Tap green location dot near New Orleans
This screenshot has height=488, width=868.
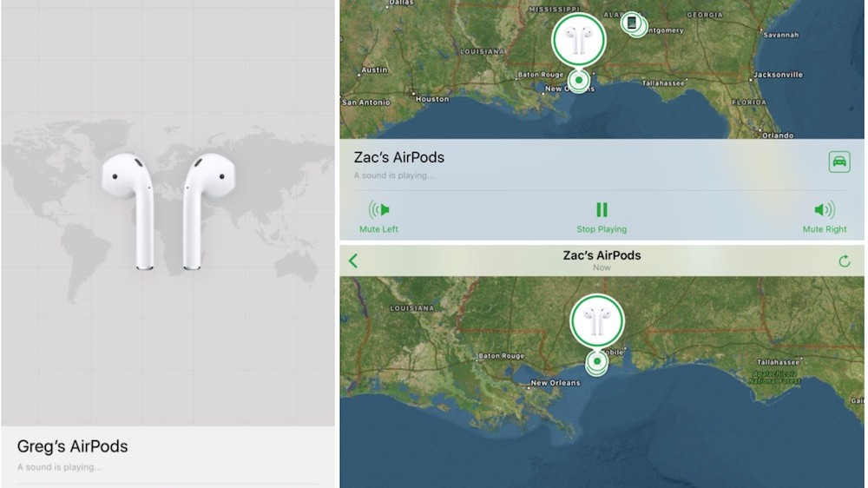[x=578, y=80]
